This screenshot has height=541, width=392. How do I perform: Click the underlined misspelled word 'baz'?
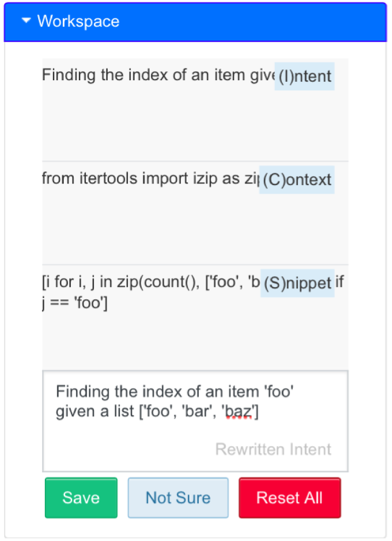[x=239, y=412]
